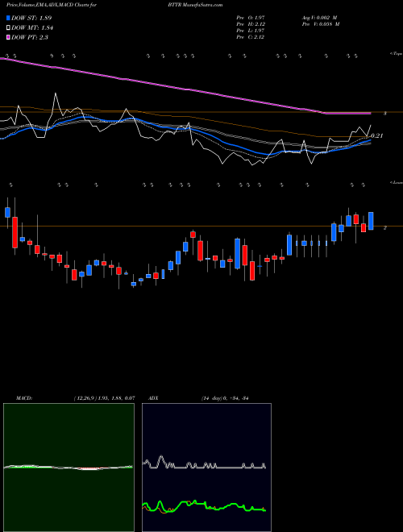Click the ADX values '(14 day) 0, +34, -34'

point(225,398)
